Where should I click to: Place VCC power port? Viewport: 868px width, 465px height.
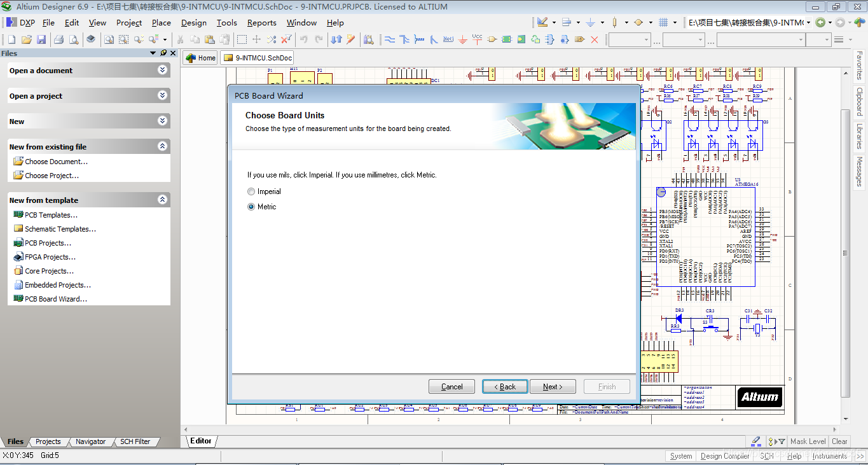478,39
